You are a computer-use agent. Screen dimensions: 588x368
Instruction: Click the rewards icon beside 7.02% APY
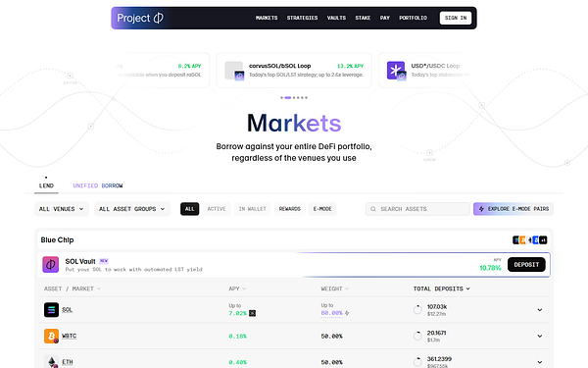pyautogui.click(x=253, y=313)
